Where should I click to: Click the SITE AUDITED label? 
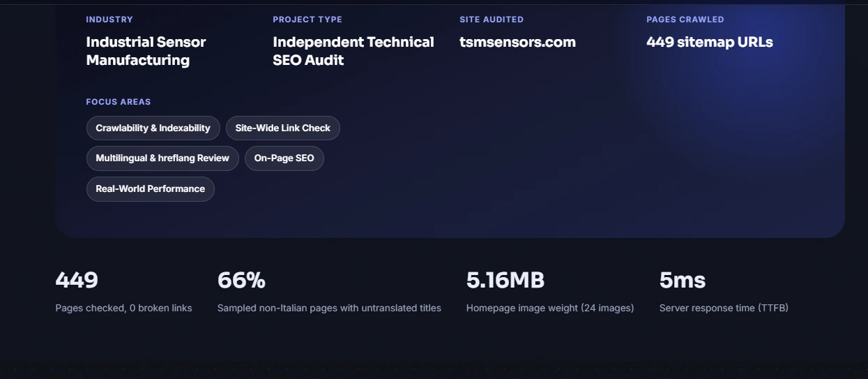click(492, 20)
